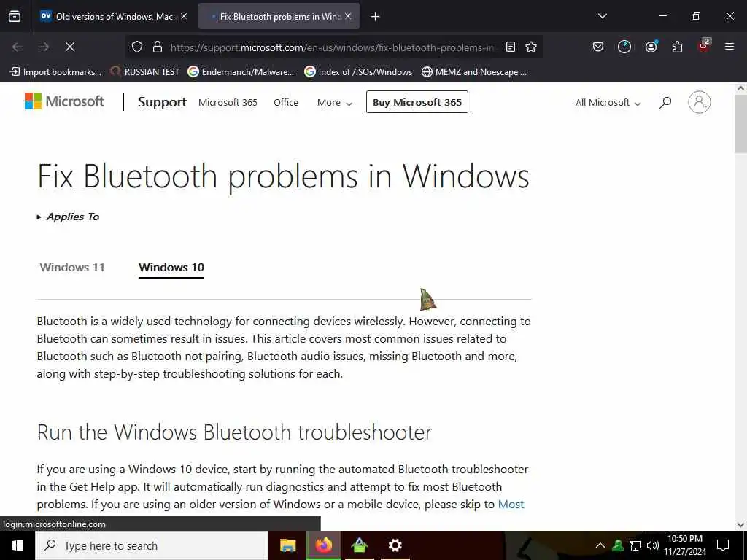747x560 pixels.
Task: Open network status tray icon
Action: (635, 545)
